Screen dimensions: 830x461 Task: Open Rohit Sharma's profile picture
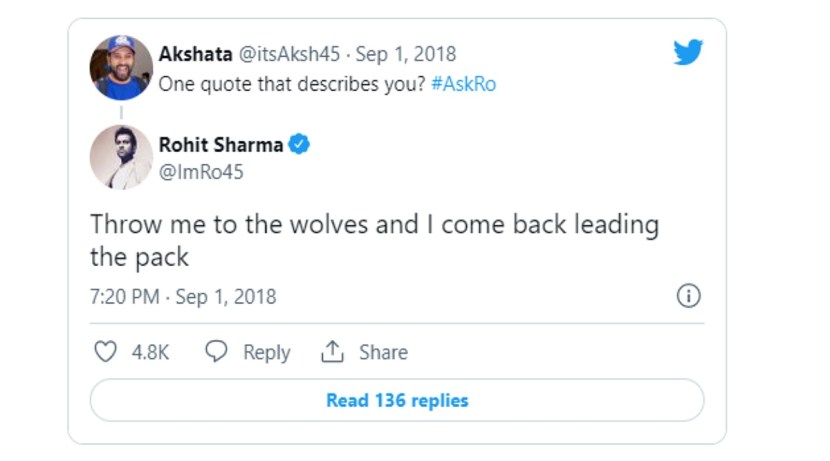pyautogui.click(x=121, y=157)
